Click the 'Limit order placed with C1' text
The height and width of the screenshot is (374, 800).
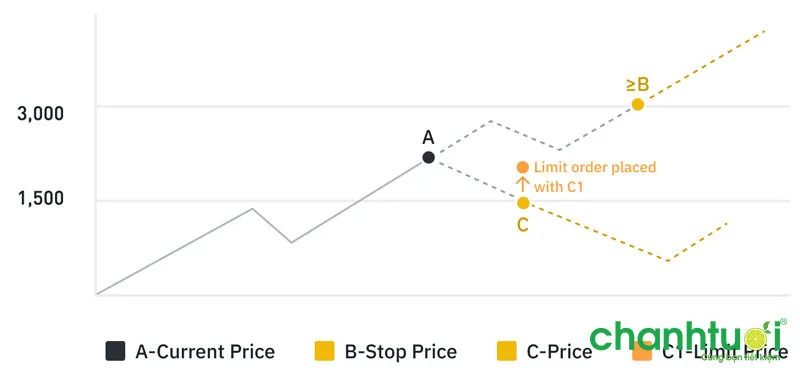pos(595,177)
